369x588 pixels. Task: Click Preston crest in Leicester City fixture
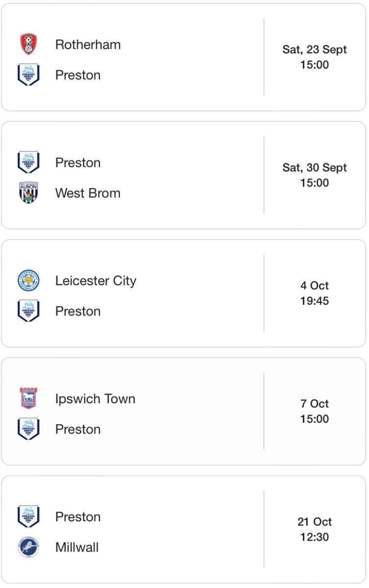[x=28, y=311]
